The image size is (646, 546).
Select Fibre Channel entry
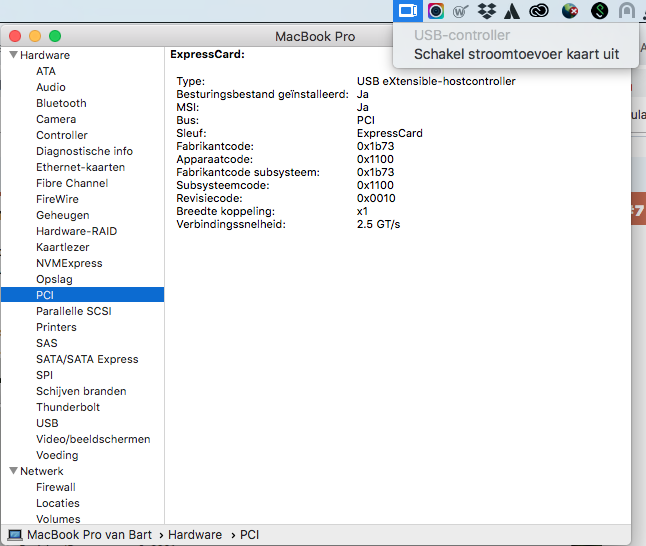(x=72, y=183)
